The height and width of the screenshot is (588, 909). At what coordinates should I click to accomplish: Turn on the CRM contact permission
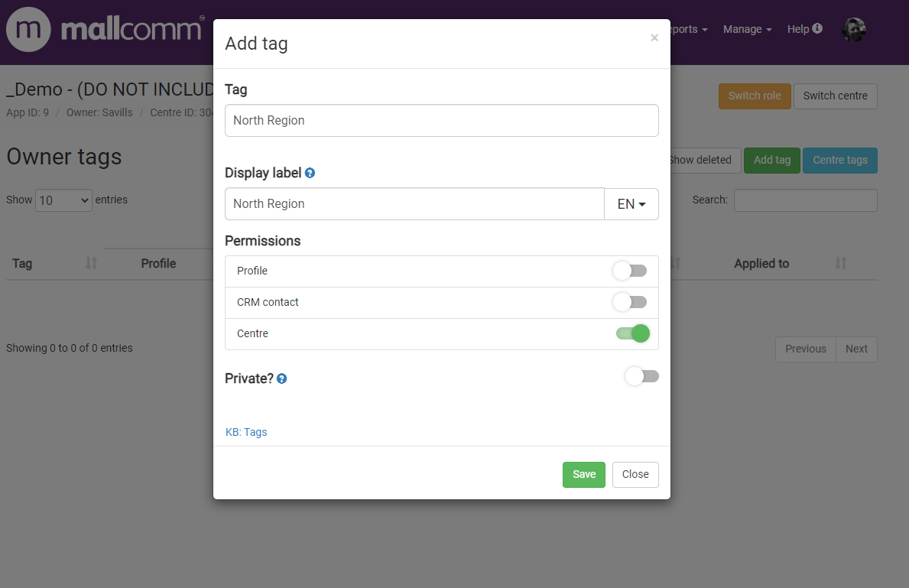[x=631, y=302]
